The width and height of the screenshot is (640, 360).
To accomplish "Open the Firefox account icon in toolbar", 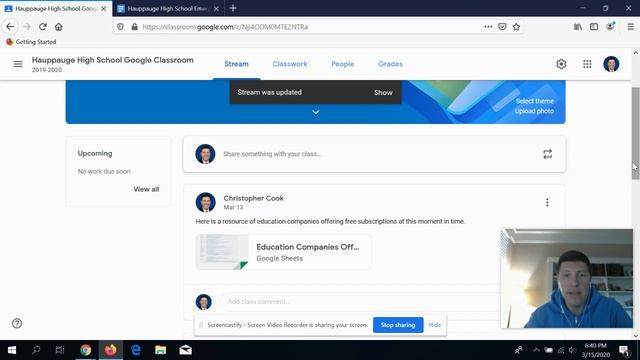I will click(x=610, y=27).
